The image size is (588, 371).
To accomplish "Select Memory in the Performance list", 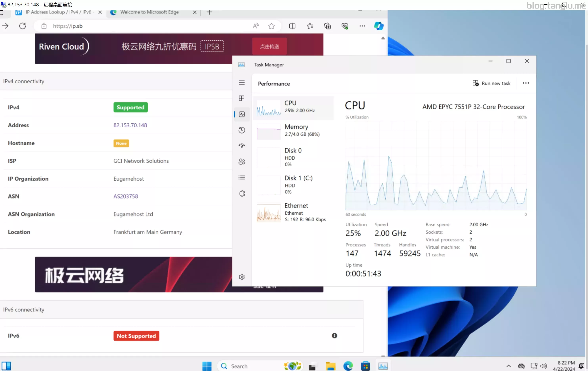I will [293, 130].
